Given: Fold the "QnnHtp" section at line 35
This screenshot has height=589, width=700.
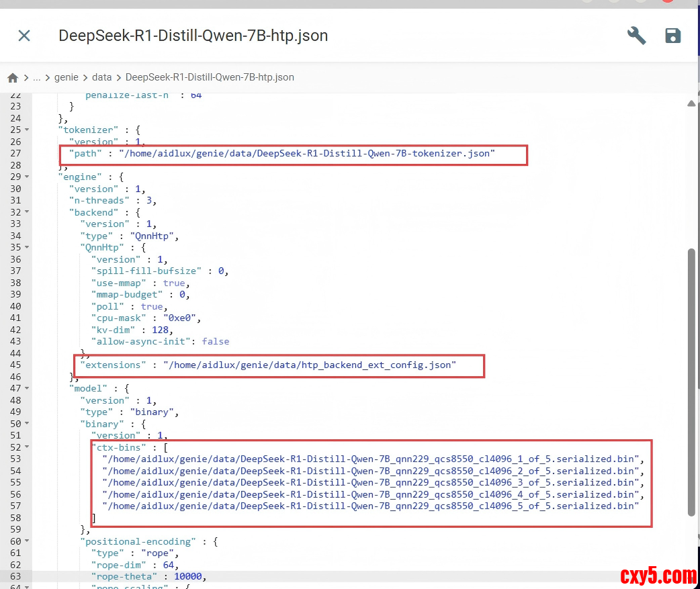Looking at the screenshot, I should 27,247.
